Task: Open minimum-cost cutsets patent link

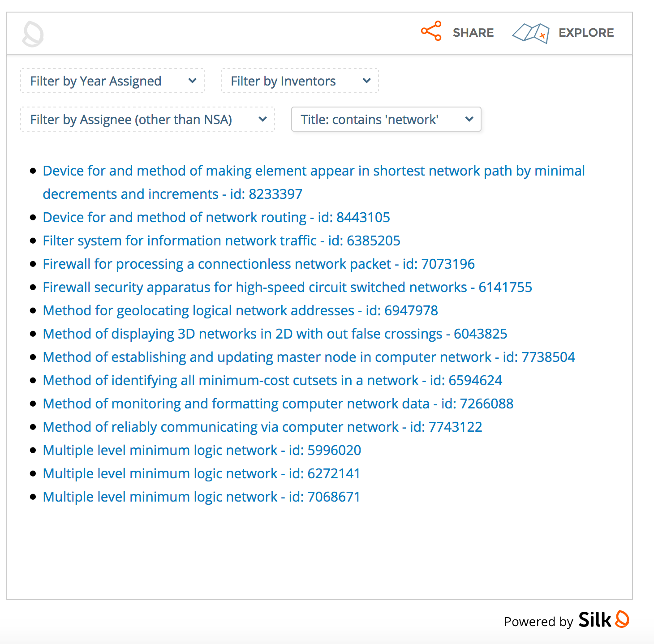Action: [272, 381]
